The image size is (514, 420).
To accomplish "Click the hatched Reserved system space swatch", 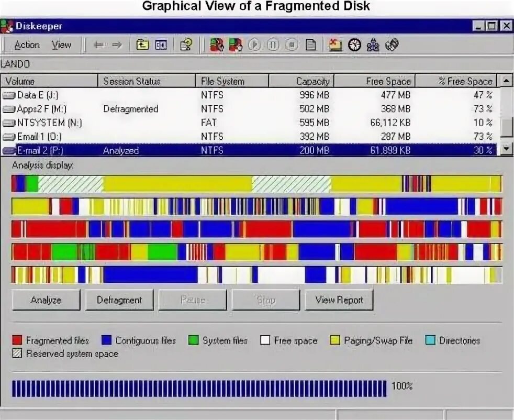I will click(17, 353).
